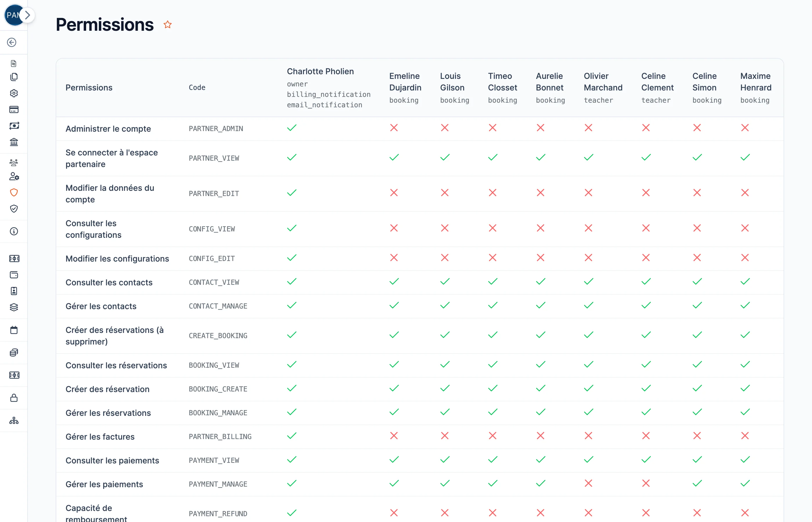812x522 pixels.
Task: Open the shield with checkmark icon
Action: [14, 209]
